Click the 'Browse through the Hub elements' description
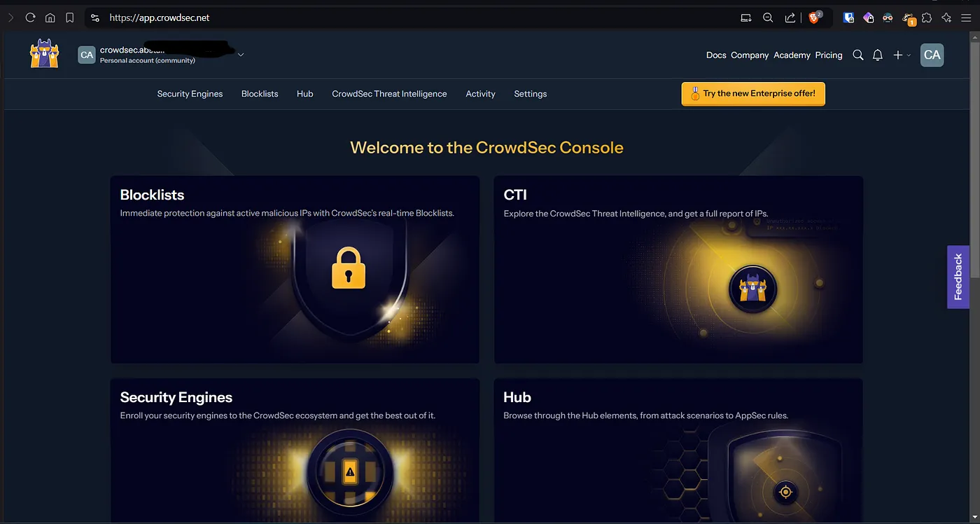The height and width of the screenshot is (524, 980). coord(646,415)
